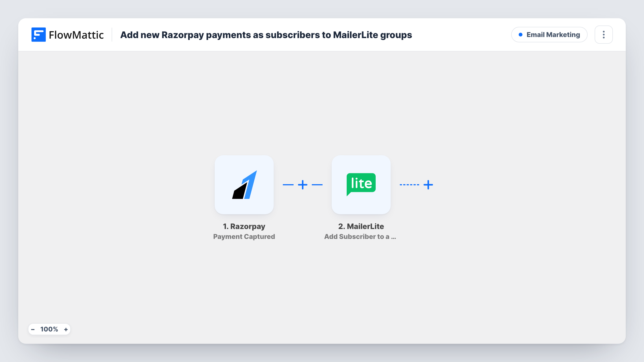644x362 pixels.
Task: Select the '2. MailerLite' step label
Action: point(361,226)
